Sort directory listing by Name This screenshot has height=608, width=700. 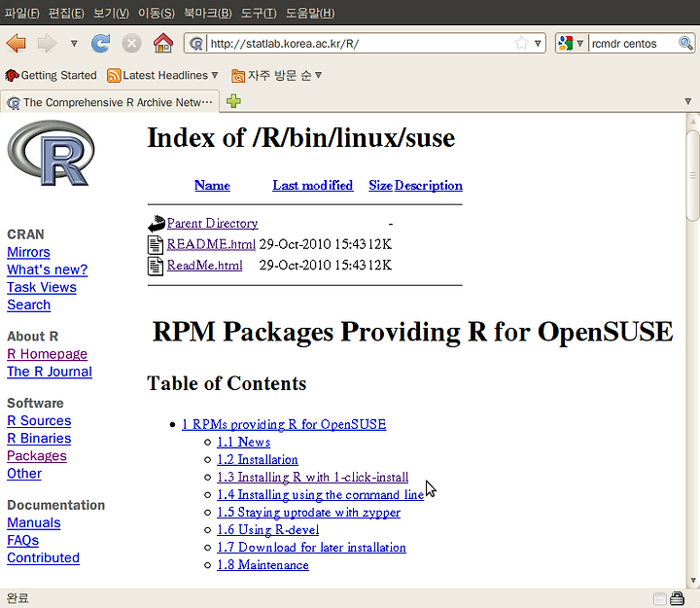(212, 186)
